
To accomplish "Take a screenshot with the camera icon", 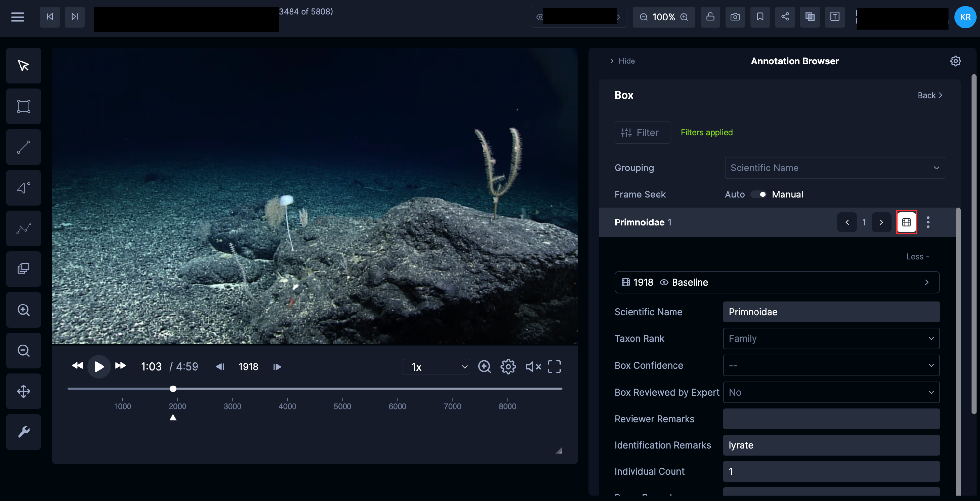I will coord(735,17).
